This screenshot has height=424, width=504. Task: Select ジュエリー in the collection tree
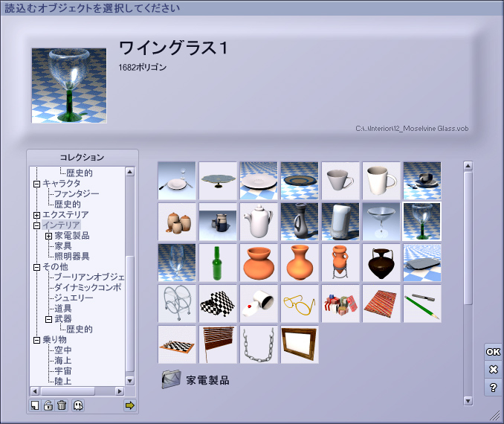coord(74,298)
